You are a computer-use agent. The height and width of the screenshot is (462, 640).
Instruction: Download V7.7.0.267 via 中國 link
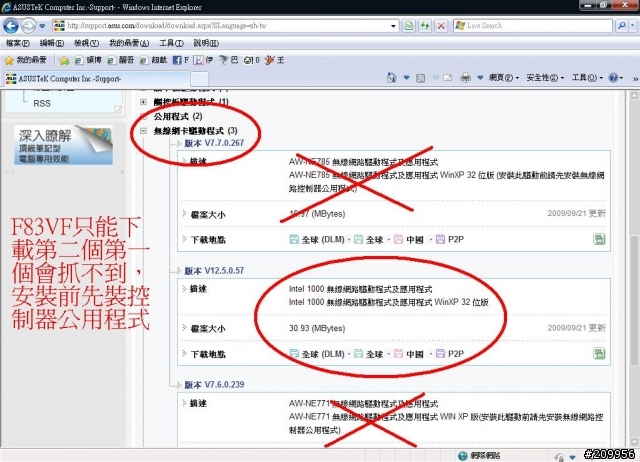(409, 240)
